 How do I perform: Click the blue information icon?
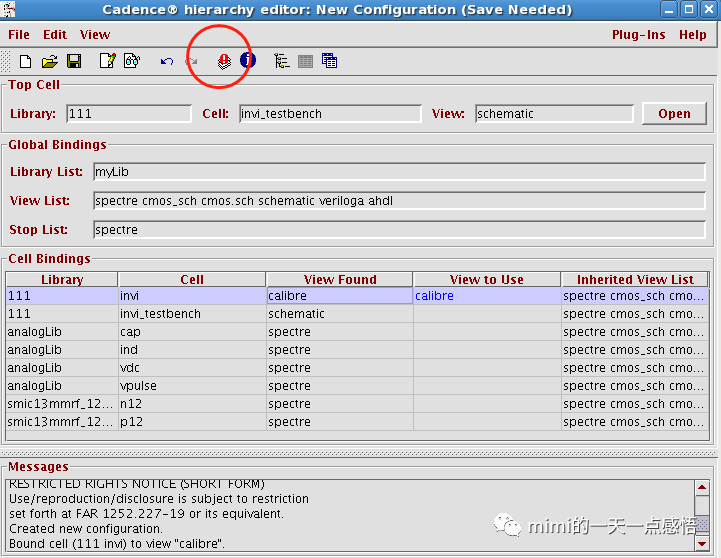248,60
